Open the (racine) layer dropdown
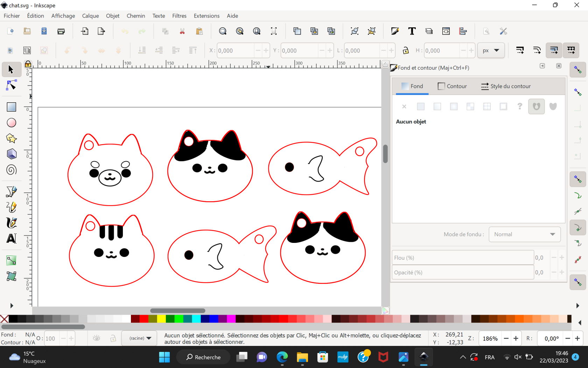The height and width of the screenshot is (368, 588). point(140,338)
